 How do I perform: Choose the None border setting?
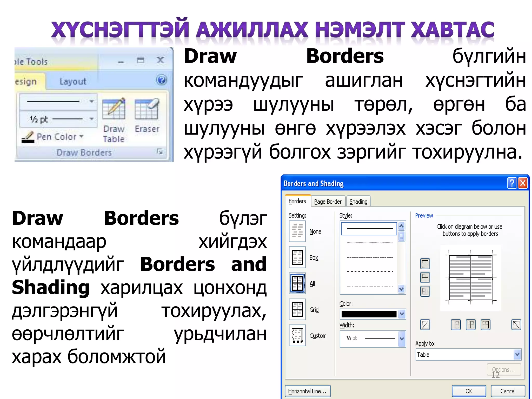pyautogui.click(x=297, y=231)
